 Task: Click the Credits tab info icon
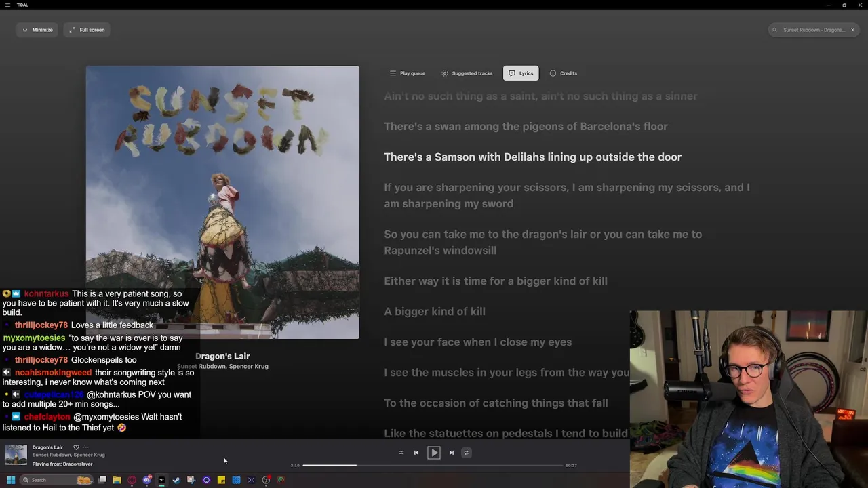click(x=553, y=73)
